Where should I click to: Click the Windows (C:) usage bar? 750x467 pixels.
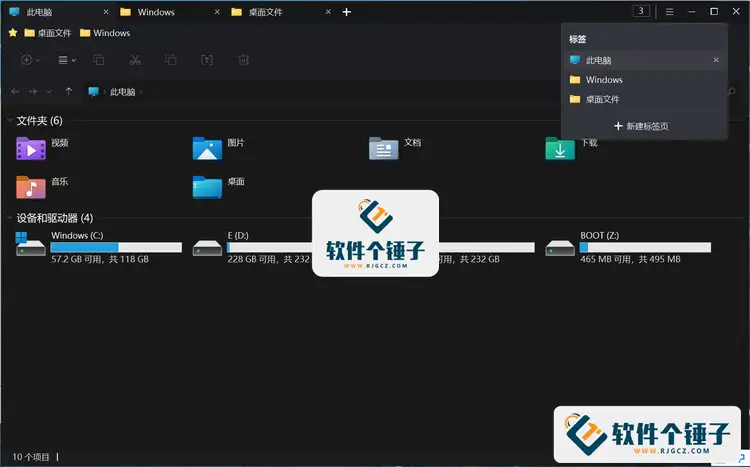(x=116, y=247)
